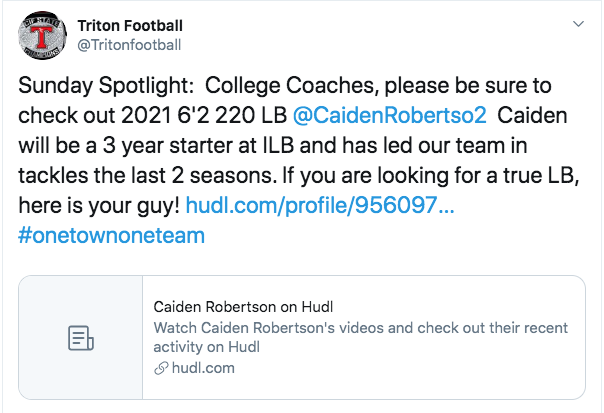Click hudl.com domain text in card
Screen dimensions: 604x413
click(x=203, y=368)
